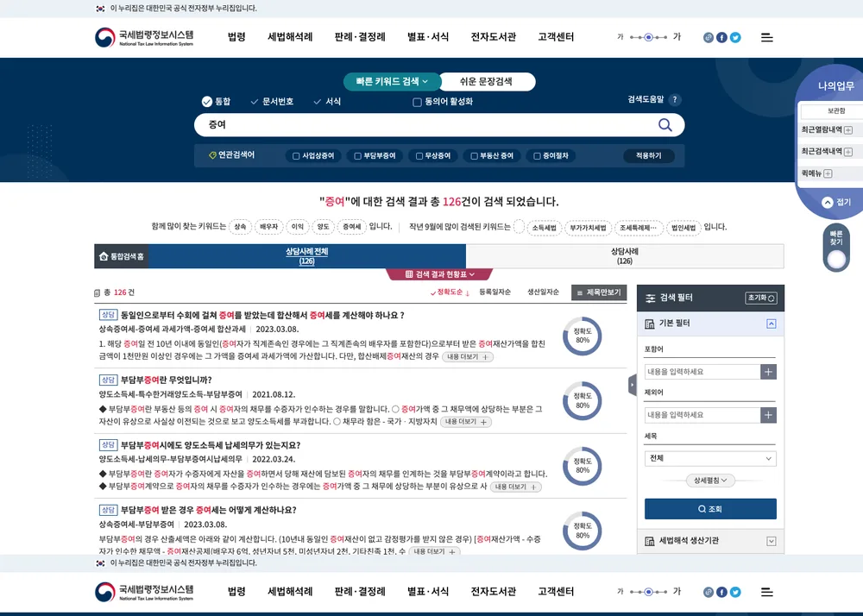Screen dimensions: 863x616
Task: Check the 부담부증여 related keyword box
Action: 358,156
